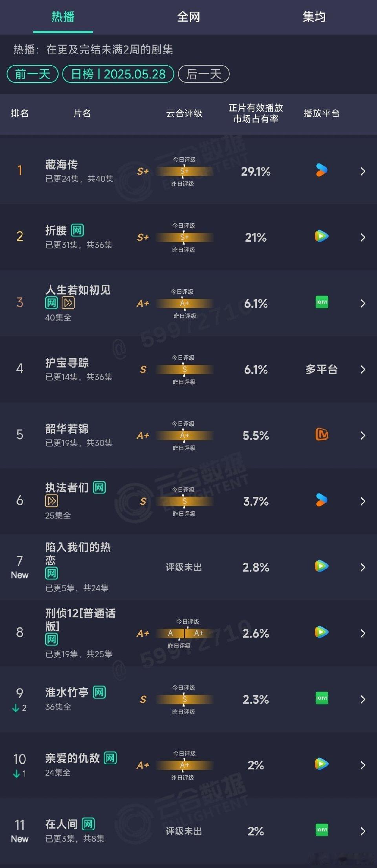Tap the fast-forward badge under 人生若如初见

pyautogui.click(x=68, y=303)
